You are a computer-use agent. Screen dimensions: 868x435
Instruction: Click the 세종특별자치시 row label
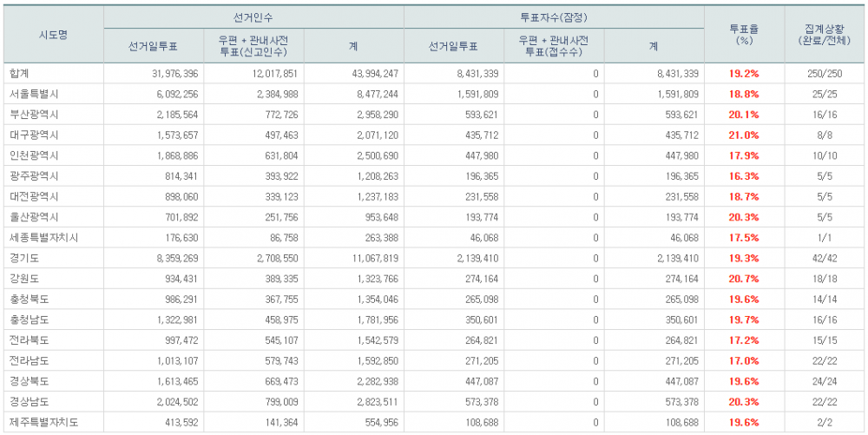pos(42,237)
